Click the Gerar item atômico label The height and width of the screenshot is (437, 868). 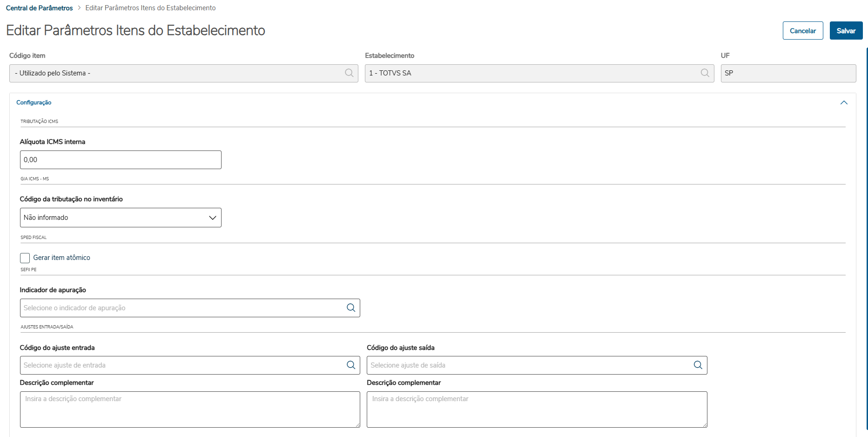tap(61, 258)
